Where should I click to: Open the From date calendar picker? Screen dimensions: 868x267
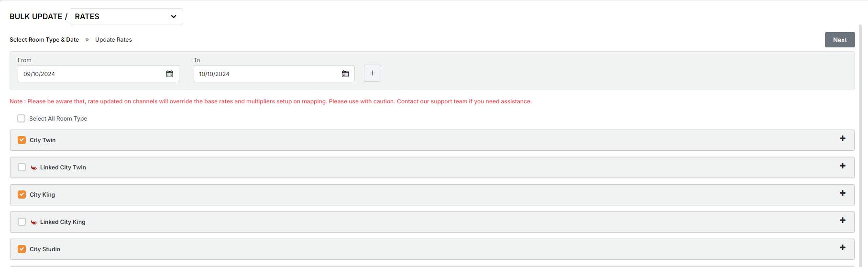pyautogui.click(x=169, y=74)
